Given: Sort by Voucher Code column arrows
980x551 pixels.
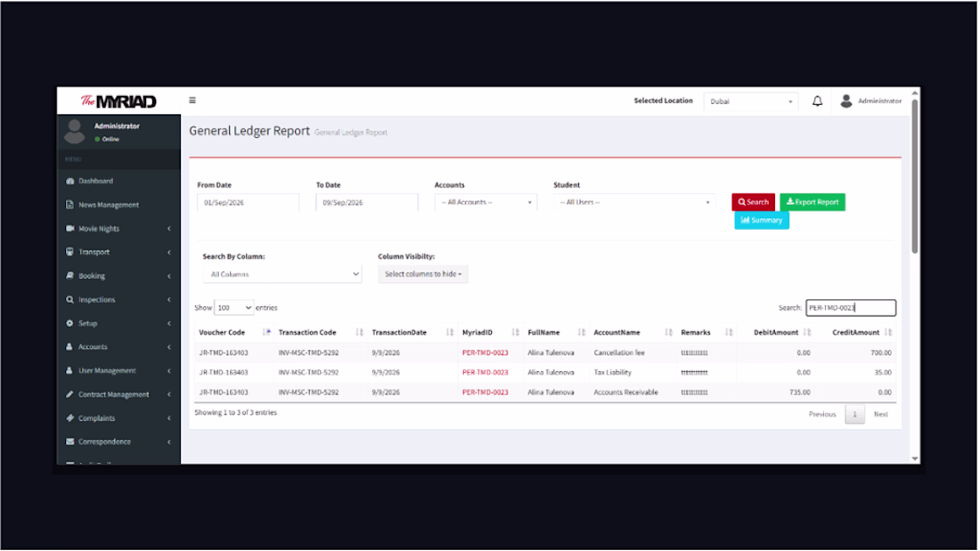Looking at the screenshot, I should point(267,332).
